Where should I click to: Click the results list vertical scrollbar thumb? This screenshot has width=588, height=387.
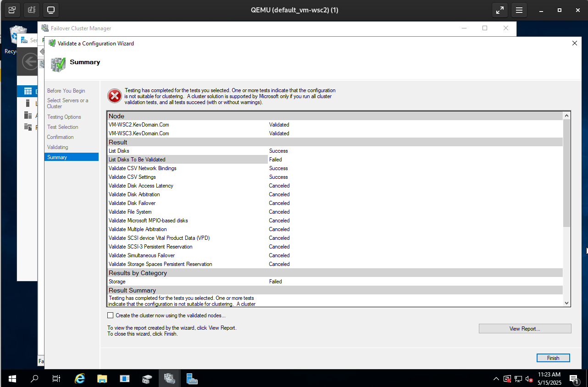click(x=567, y=173)
